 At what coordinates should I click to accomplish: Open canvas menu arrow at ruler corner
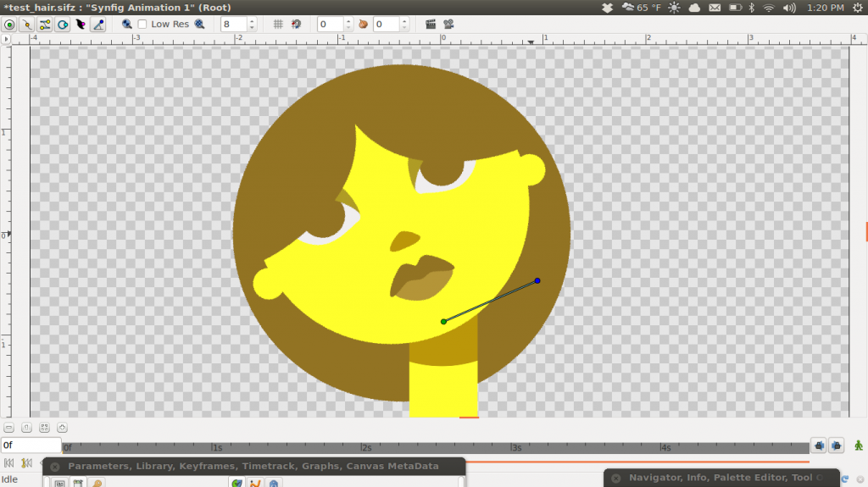[x=6, y=39]
